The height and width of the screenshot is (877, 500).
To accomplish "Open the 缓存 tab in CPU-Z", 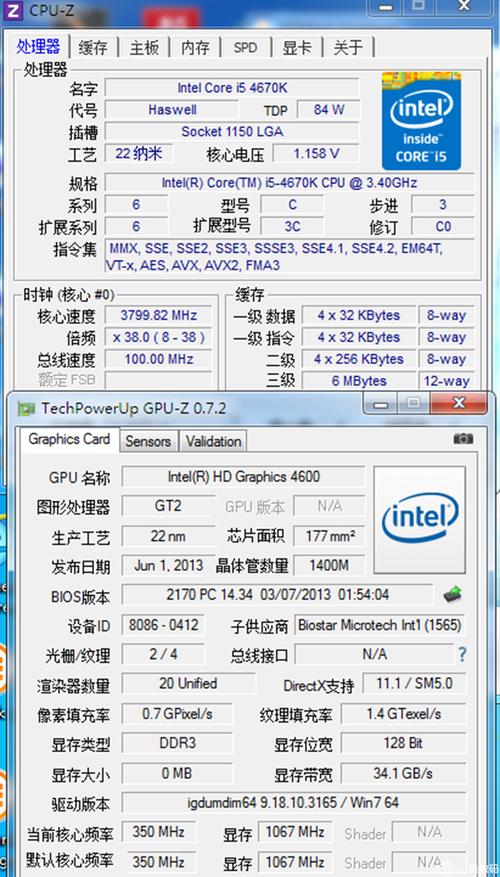I will coord(93,48).
